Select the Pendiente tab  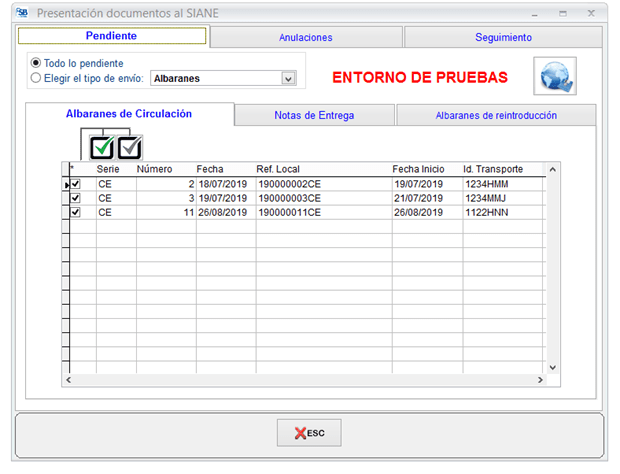[112, 36]
